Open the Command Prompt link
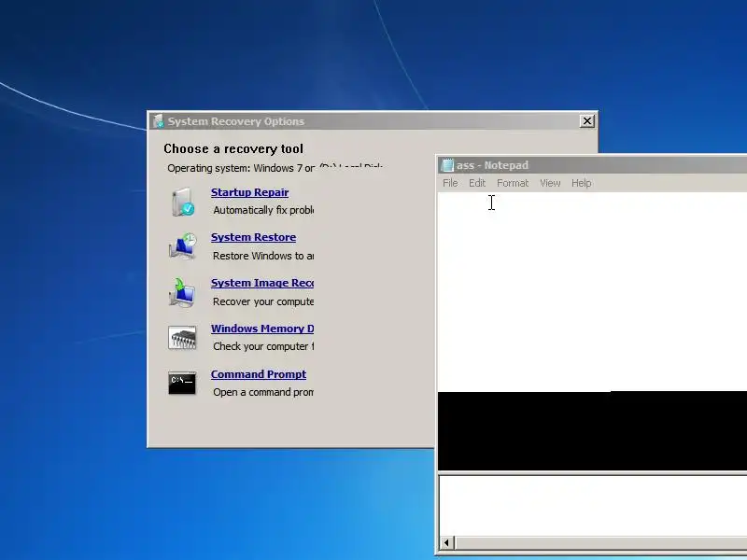This screenshot has height=560, width=747. [259, 374]
